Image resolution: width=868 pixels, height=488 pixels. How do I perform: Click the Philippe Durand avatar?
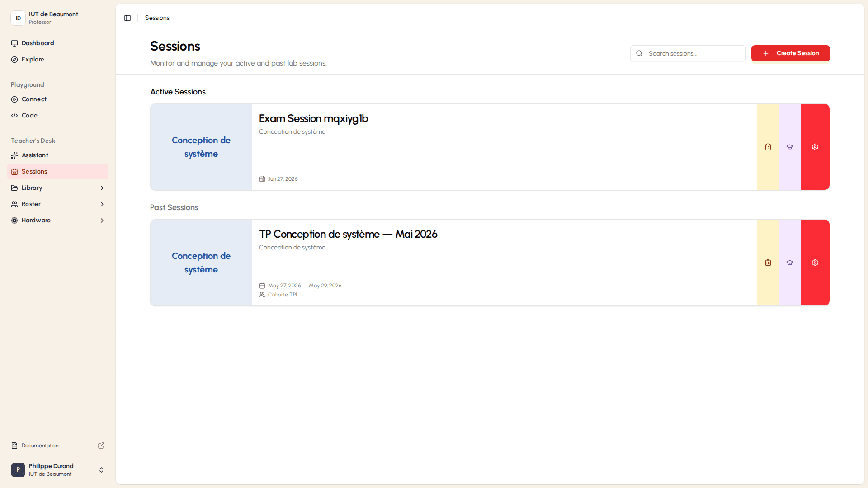pyautogui.click(x=18, y=470)
